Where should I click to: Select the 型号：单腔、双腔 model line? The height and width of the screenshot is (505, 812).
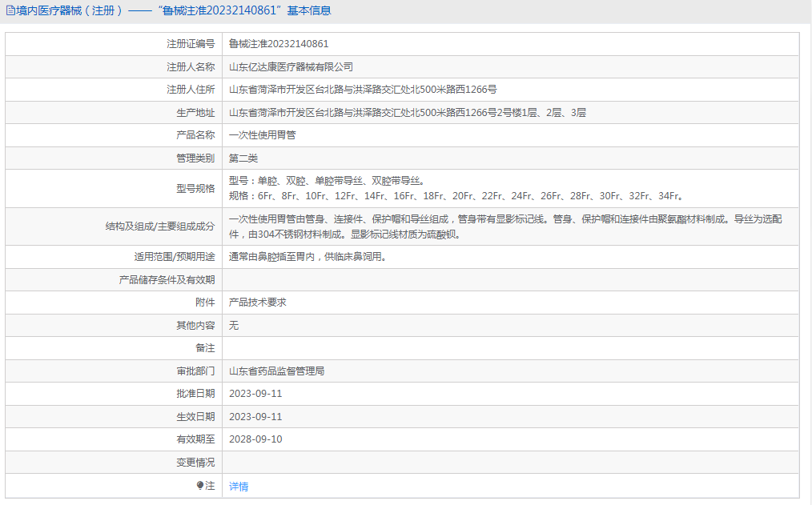328,181
